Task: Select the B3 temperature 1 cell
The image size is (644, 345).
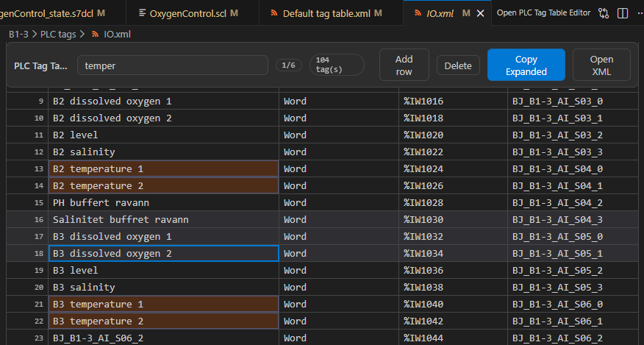Action: 163,305
